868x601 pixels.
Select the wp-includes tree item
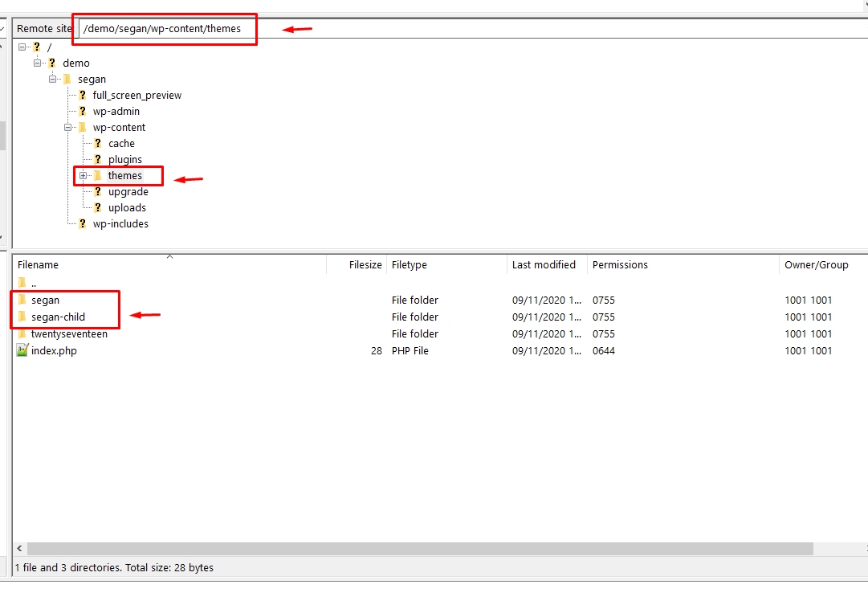coord(120,223)
